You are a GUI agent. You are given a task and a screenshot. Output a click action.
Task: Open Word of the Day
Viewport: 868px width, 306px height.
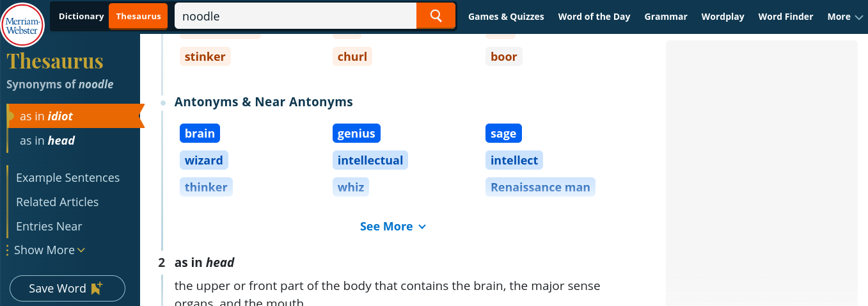click(x=594, y=17)
